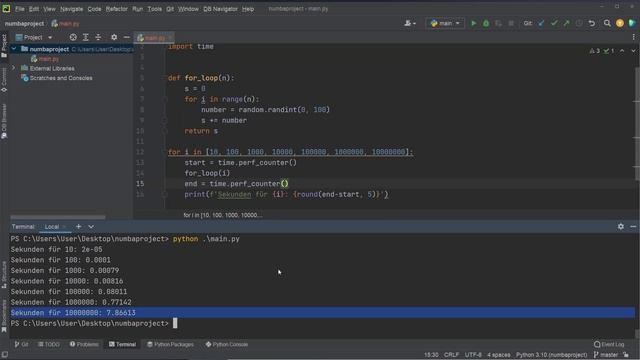The height and width of the screenshot is (360, 640).
Task: Collapse all items in Project panel
Action: point(98,37)
